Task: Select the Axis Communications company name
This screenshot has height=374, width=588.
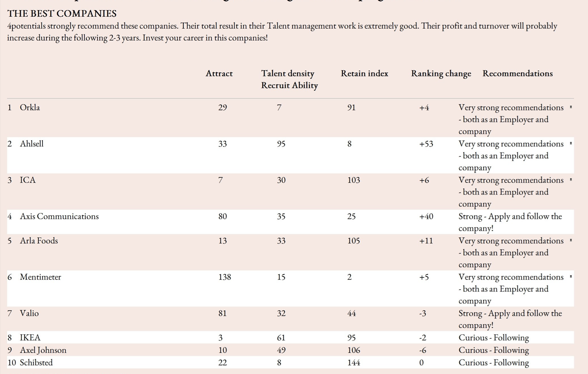Action: pyautogui.click(x=59, y=217)
